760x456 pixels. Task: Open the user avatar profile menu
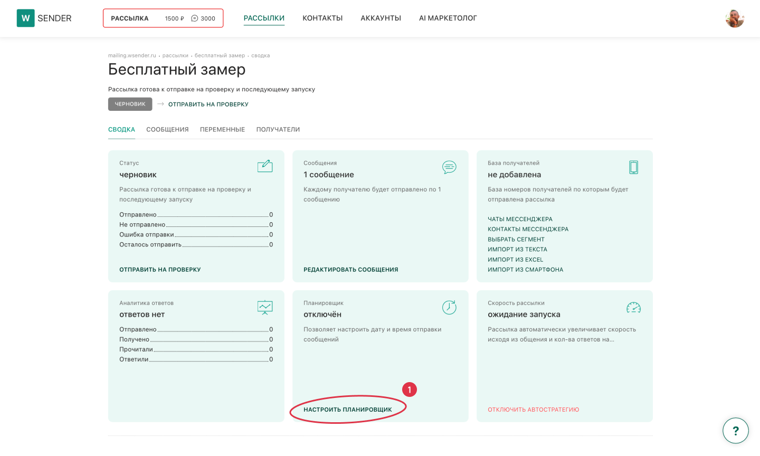pos(734,18)
